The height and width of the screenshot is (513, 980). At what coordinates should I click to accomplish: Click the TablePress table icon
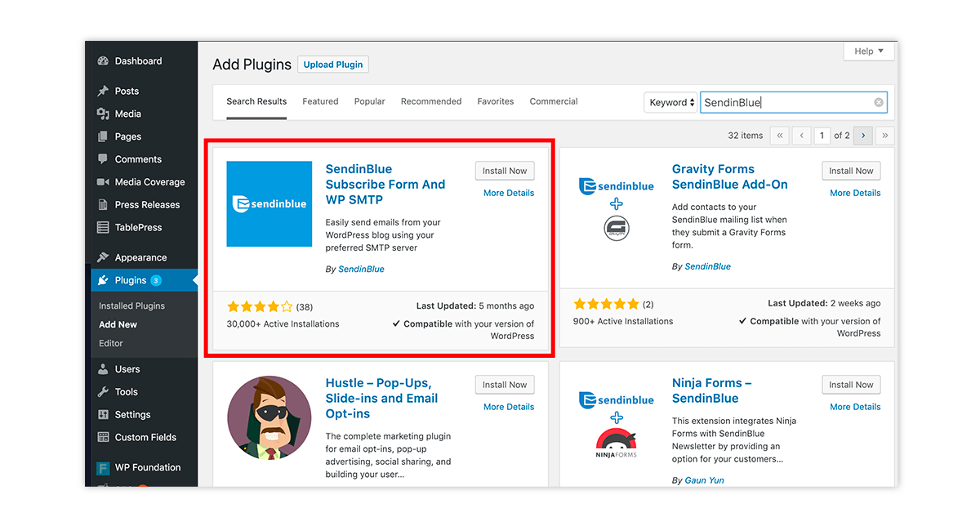point(103,228)
